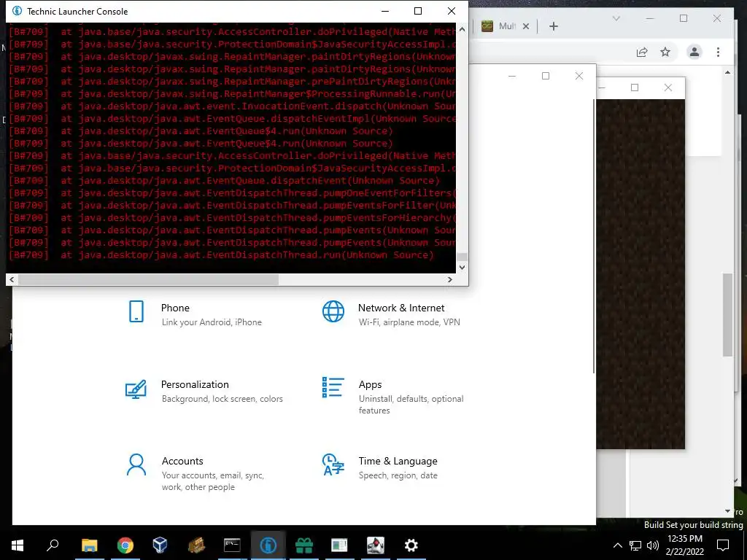The height and width of the screenshot is (560, 747).
Task: Open File Explorer from the taskbar
Action: click(x=89, y=545)
